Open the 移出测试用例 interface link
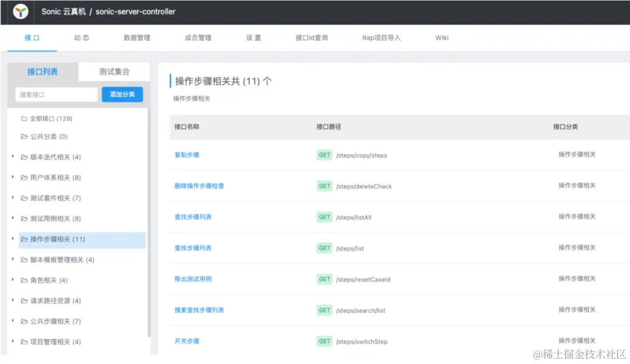Screen dimensions: 630x364 click(193, 279)
